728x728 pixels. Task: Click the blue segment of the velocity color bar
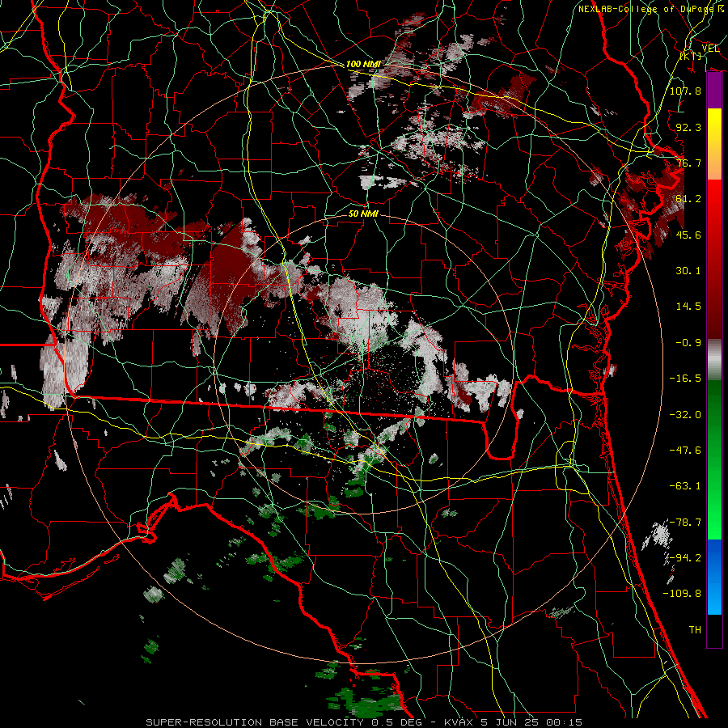tap(714, 577)
